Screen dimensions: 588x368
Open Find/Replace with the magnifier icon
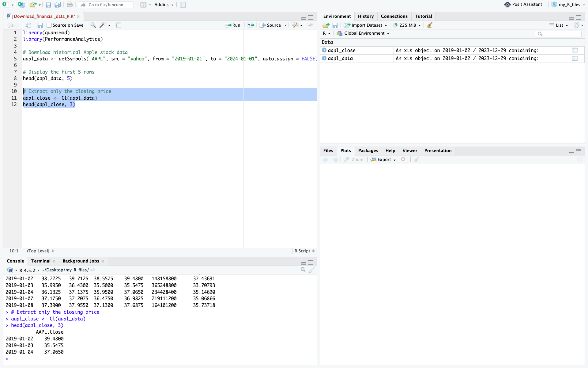tap(93, 25)
